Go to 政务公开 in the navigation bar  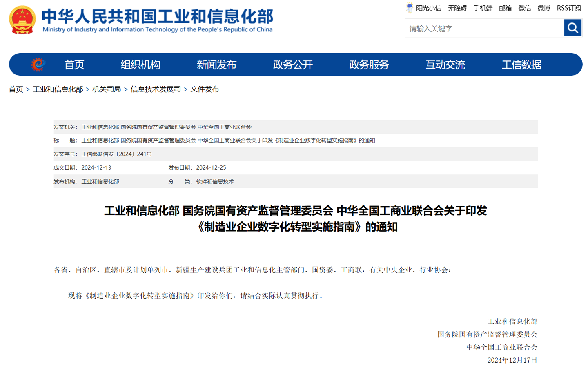click(293, 65)
